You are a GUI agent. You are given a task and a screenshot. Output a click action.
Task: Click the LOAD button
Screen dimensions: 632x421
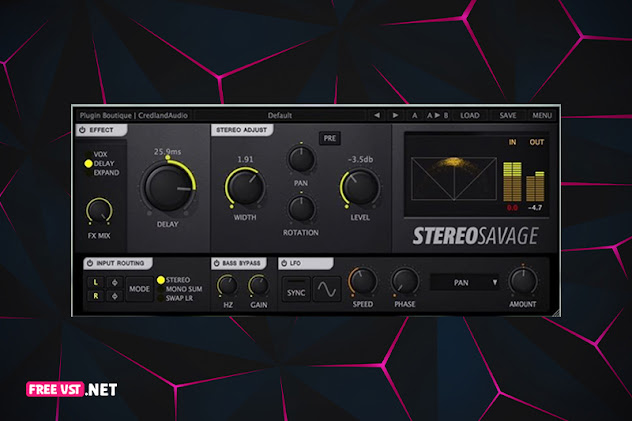(470, 116)
